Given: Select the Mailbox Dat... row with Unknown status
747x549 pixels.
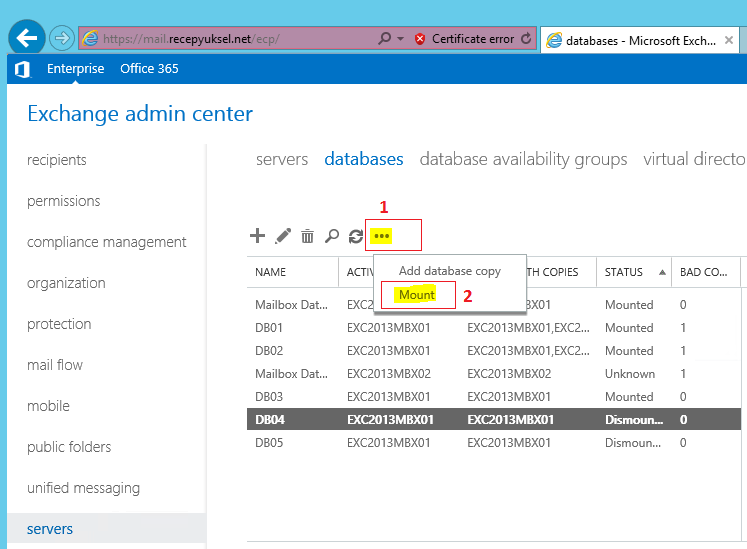Looking at the screenshot, I should point(494,374).
